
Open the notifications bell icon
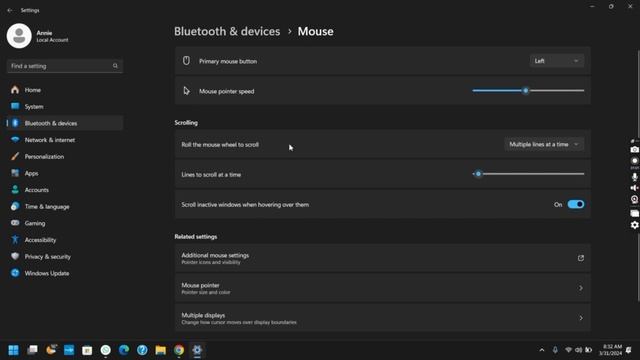tap(629, 350)
